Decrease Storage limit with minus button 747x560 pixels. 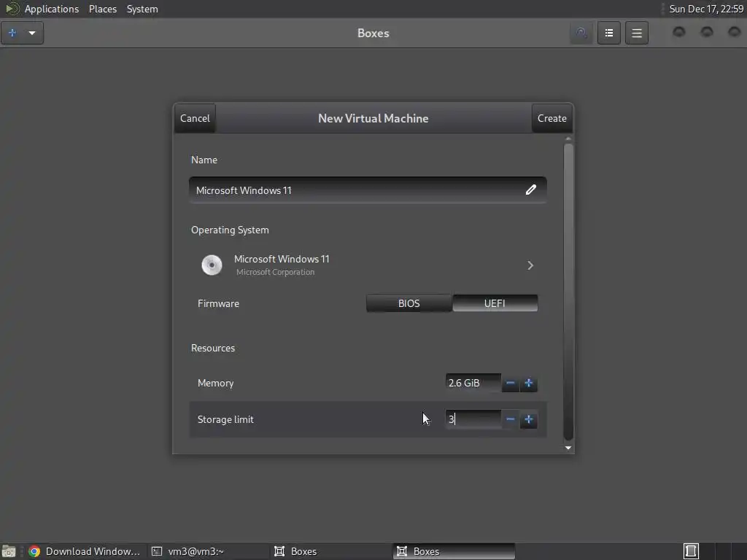pyautogui.click(x=510, y=419)
